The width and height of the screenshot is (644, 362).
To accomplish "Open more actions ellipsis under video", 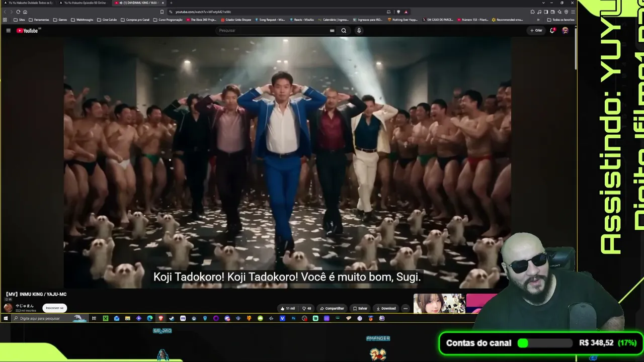I will pyautogui.click(x=406, y=308).
